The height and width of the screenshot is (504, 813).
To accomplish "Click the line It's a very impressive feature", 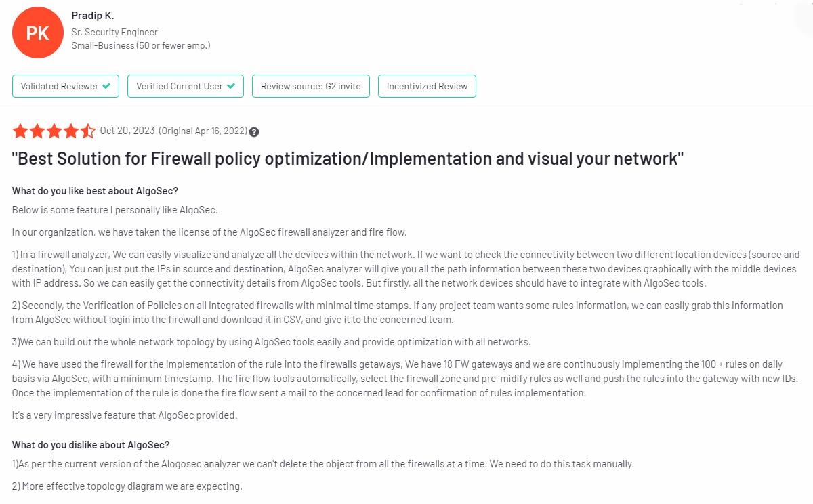I will point(125,415).
